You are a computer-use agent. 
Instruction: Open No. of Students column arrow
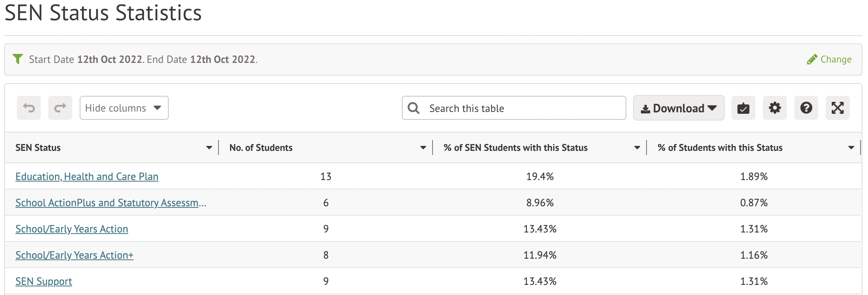(423, 148)
